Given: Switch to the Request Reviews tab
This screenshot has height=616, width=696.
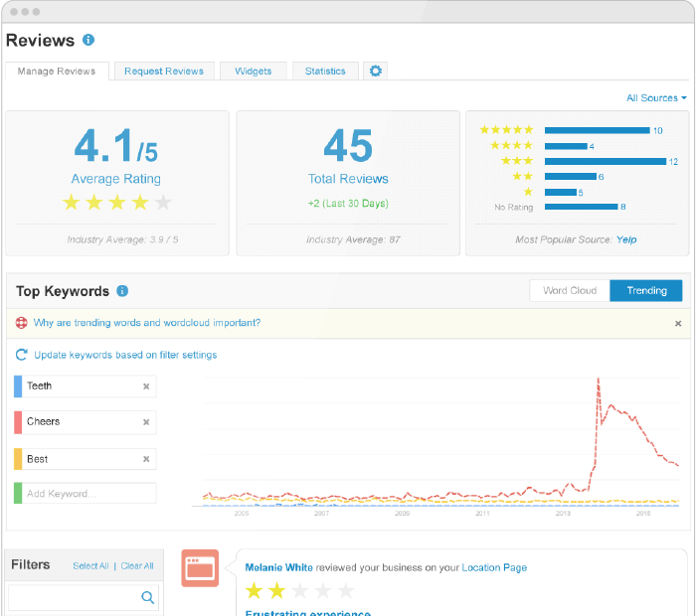Looking at the screenshot, I should tap(164, 72).
